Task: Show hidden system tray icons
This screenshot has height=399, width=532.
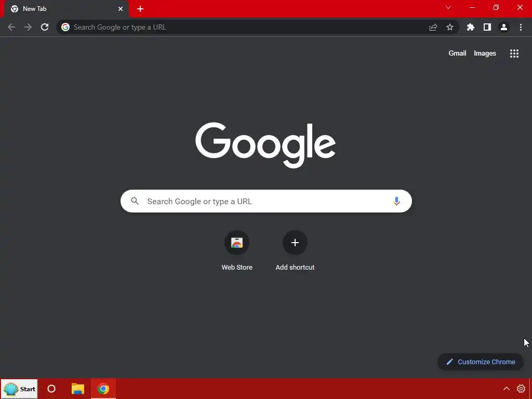Action: (x=506, y=389)
